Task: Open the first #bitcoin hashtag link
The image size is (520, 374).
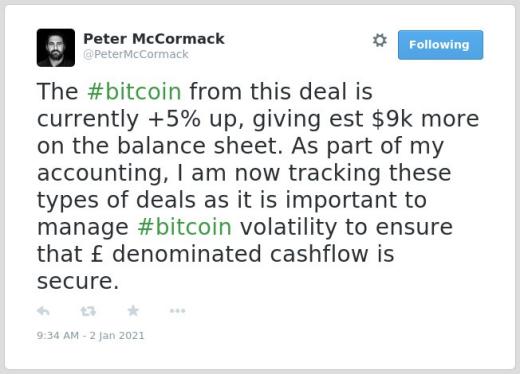Action: [x=134, y=92]
